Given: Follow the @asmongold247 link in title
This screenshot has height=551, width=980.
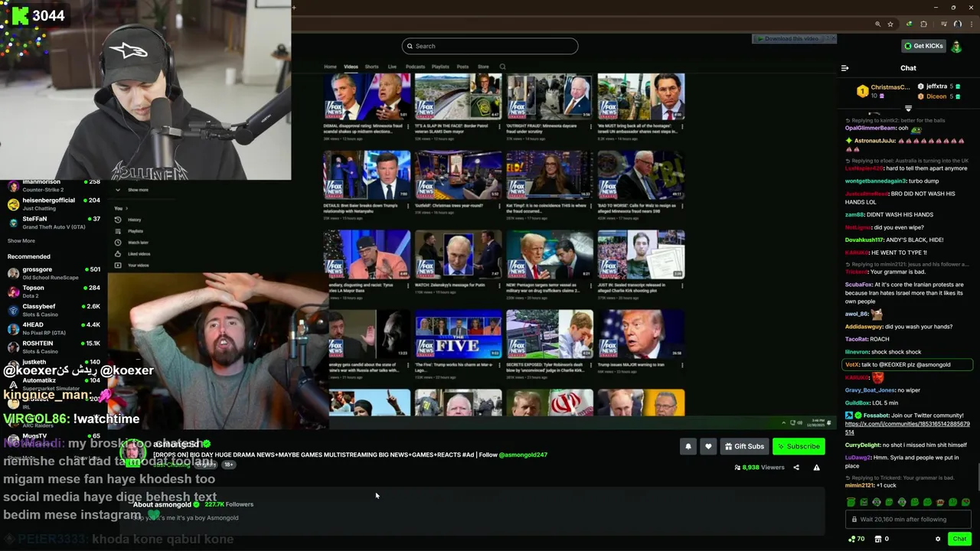Looking at the screenshot, I should pyautogui.click(x=523, y=455).
